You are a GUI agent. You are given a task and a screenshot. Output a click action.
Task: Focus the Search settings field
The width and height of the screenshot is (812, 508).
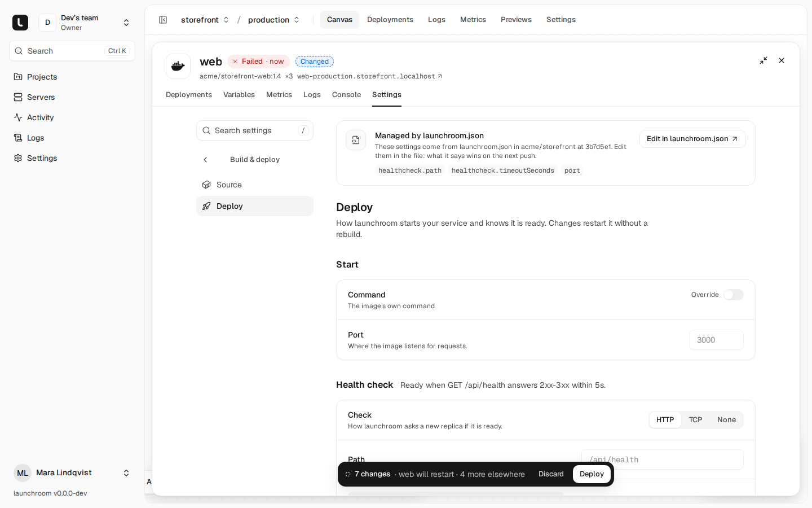click(255, 130)
